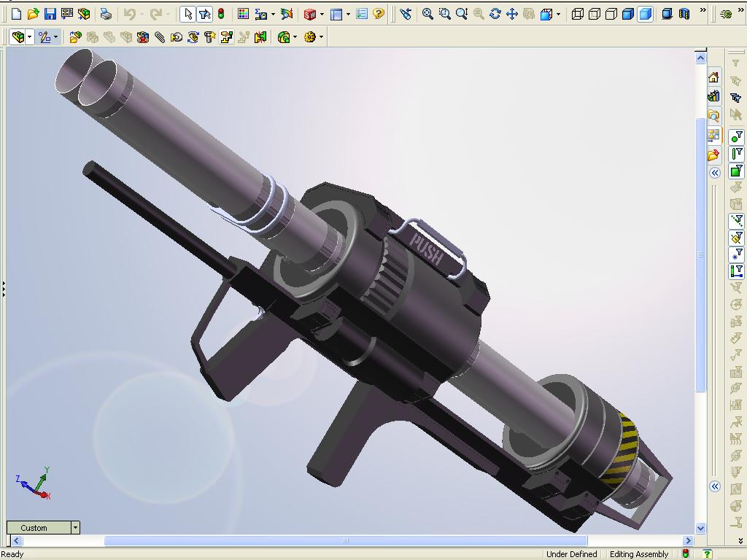The image size is (747, 560).
Task: Expand the Undo history dropdown arrow
Action: [x=142, y=14]
